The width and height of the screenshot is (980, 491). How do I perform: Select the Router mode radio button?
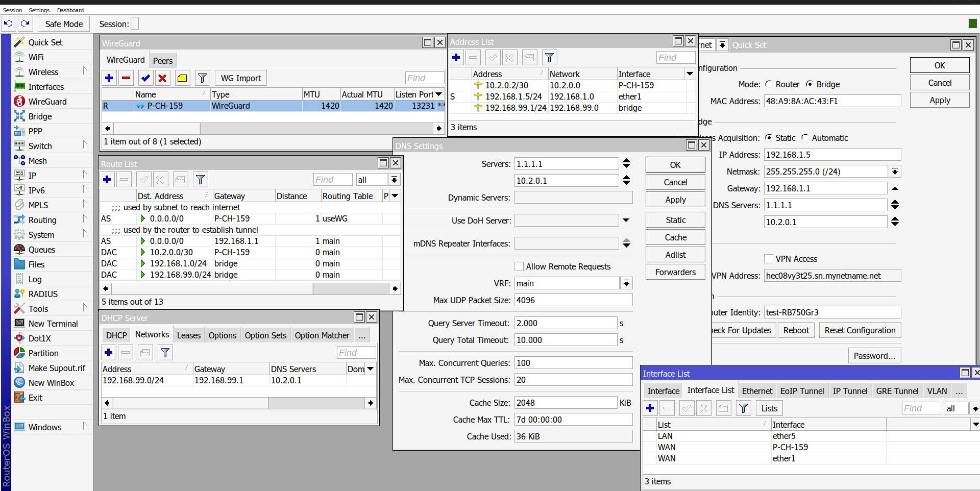(x=769, y=84)
